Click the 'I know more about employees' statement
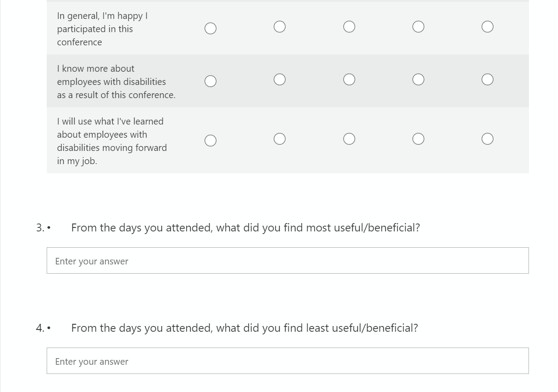This screenshot has height=392, width=558. 116,82
